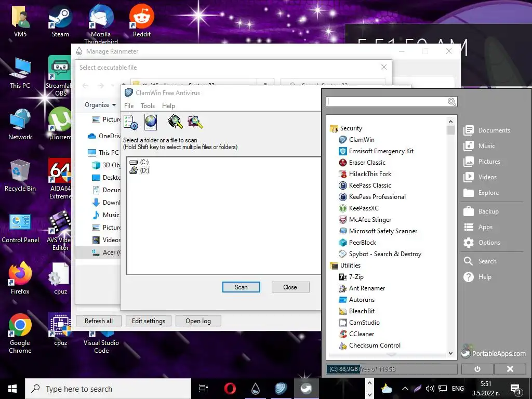
Task: Open PortableApps Options
Action: 482,243
